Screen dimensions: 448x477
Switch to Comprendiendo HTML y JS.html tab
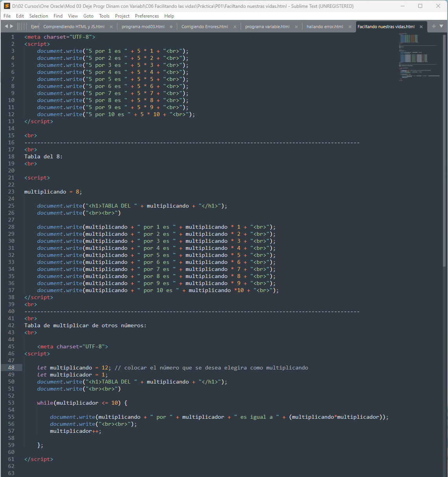point(74,27)
